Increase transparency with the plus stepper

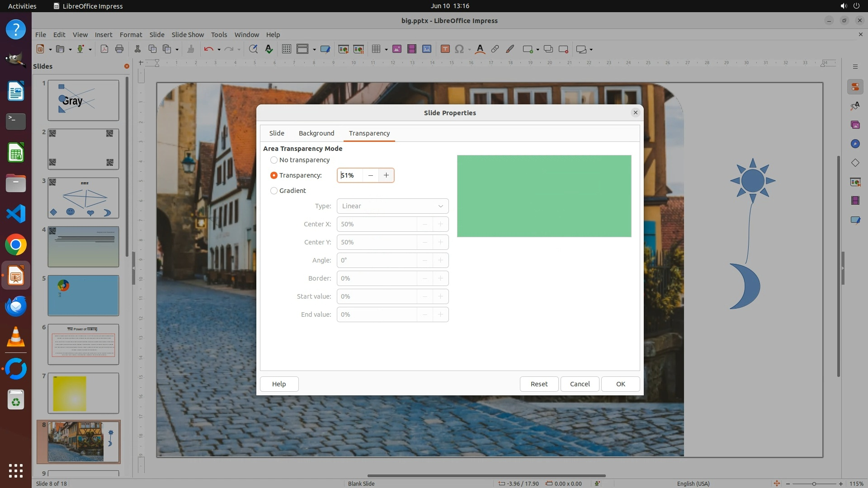[386, 175]
